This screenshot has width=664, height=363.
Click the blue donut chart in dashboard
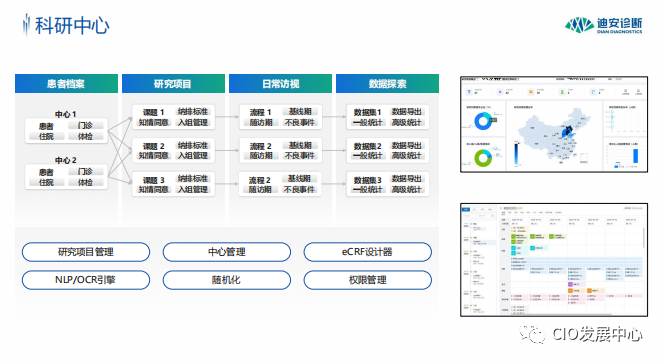click(483, 121)
